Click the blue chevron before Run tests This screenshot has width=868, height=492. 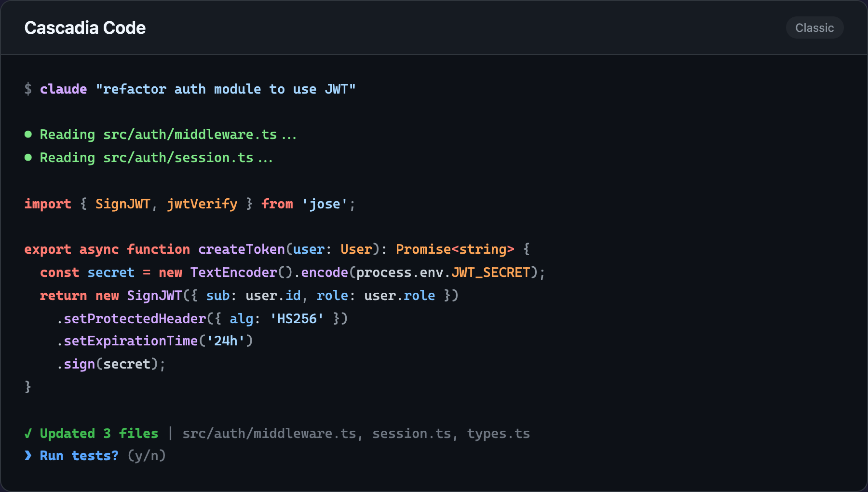coord(28,456)
